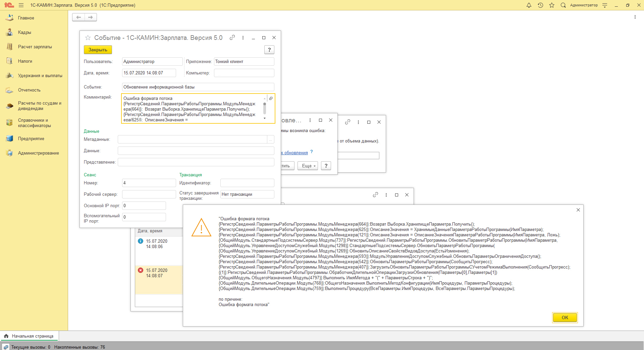Close the error message dialog with X
Viewport: 644px width, 350px height.
click(x=578, y=210)
